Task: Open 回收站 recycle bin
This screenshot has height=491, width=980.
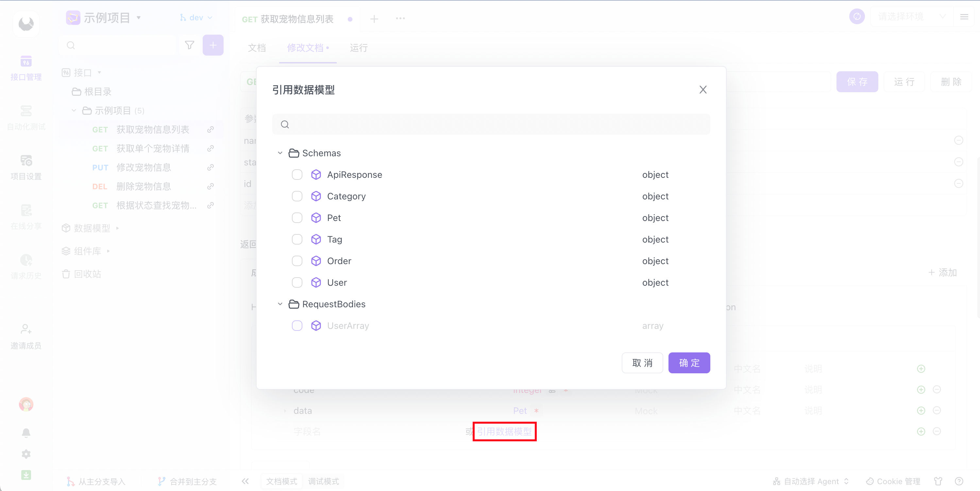Action: 82,274
